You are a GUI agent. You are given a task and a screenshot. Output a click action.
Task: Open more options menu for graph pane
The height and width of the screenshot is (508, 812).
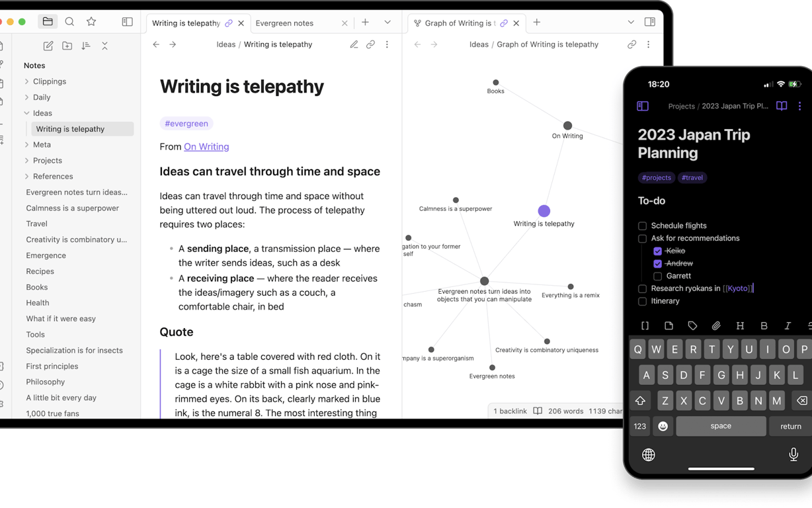(648, 44)
